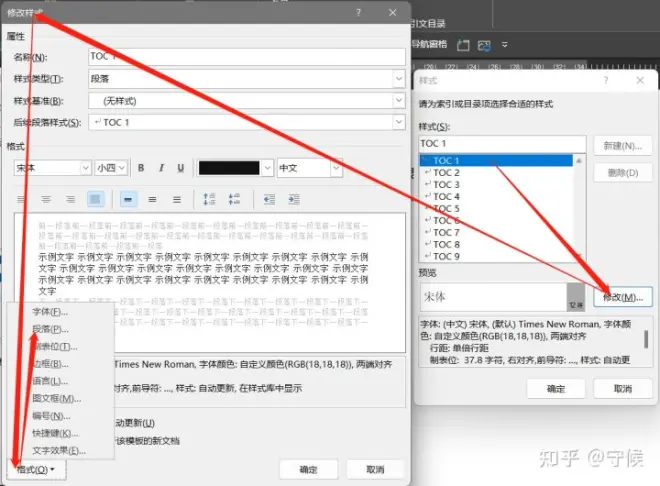Toggle Underline formatting button
660x486 pixels.
(x=181, y=168)
